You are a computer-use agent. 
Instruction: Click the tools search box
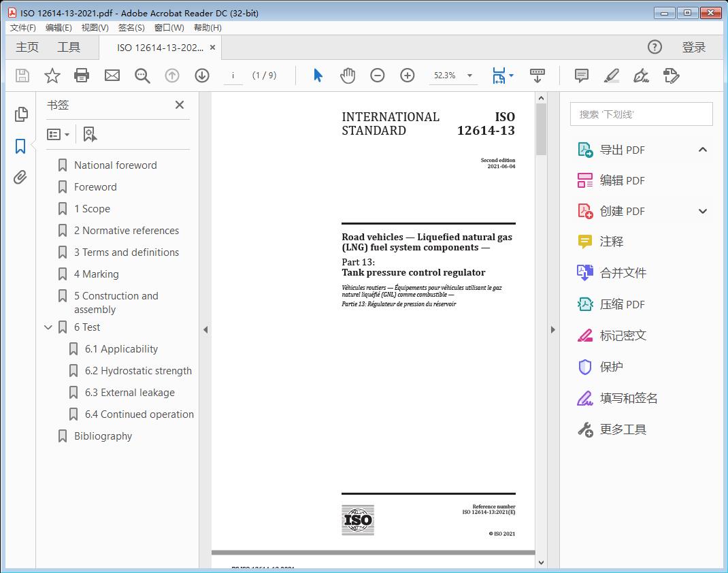tap(641, 114)
